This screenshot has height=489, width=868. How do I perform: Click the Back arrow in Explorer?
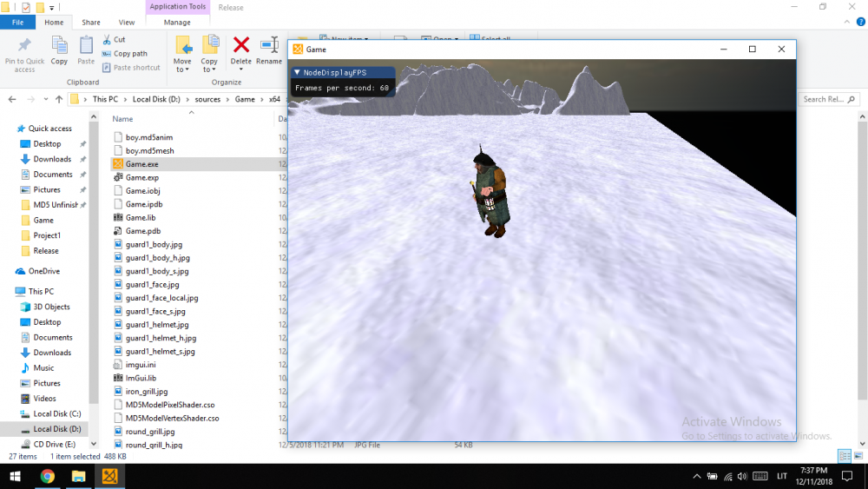(x=10, y=99)
